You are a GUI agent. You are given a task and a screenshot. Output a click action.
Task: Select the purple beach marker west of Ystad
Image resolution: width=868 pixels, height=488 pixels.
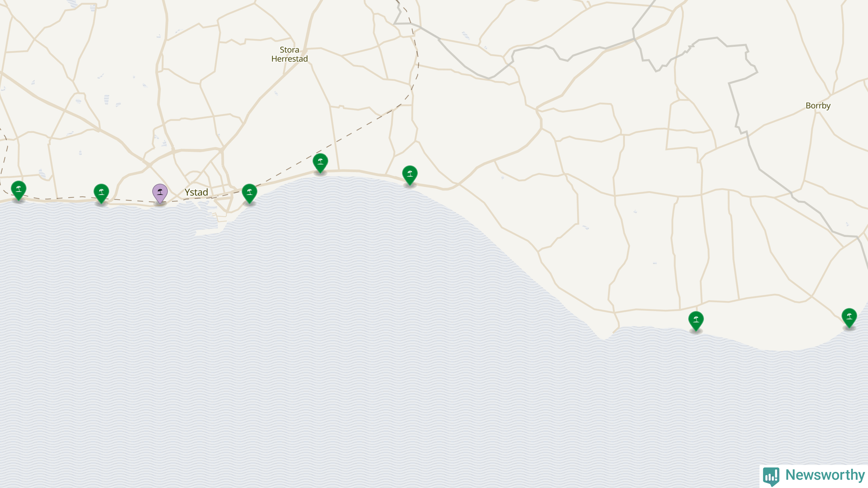tap(160, 193)
